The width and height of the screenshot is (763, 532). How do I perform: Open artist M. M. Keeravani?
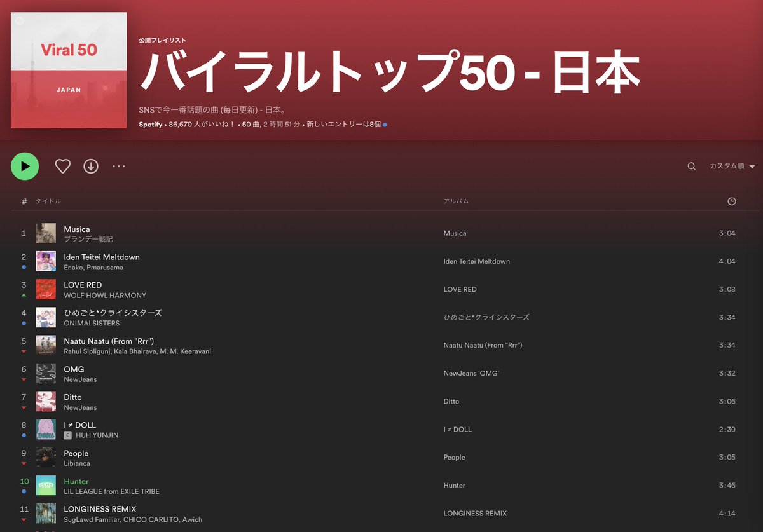pyautogui.click(x=187, y=351)
